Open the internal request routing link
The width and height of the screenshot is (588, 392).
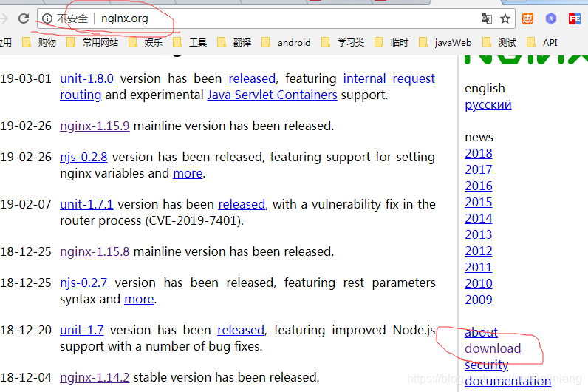pos(389,78)
